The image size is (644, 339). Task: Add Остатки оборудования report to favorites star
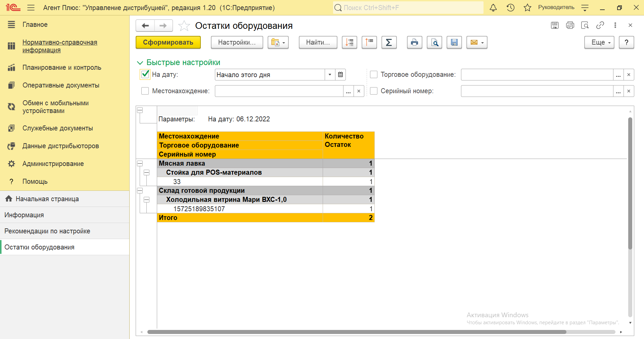(184, 26)
